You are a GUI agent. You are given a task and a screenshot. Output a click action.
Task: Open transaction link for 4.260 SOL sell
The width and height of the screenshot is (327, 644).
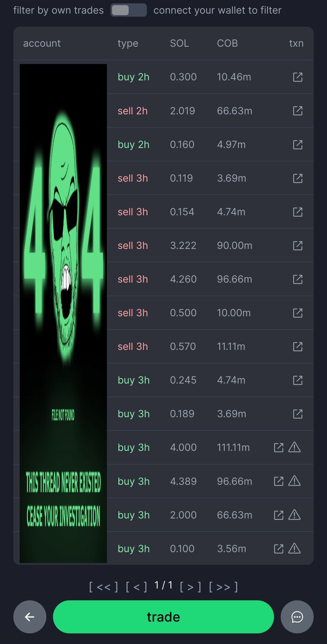point(298,279)
